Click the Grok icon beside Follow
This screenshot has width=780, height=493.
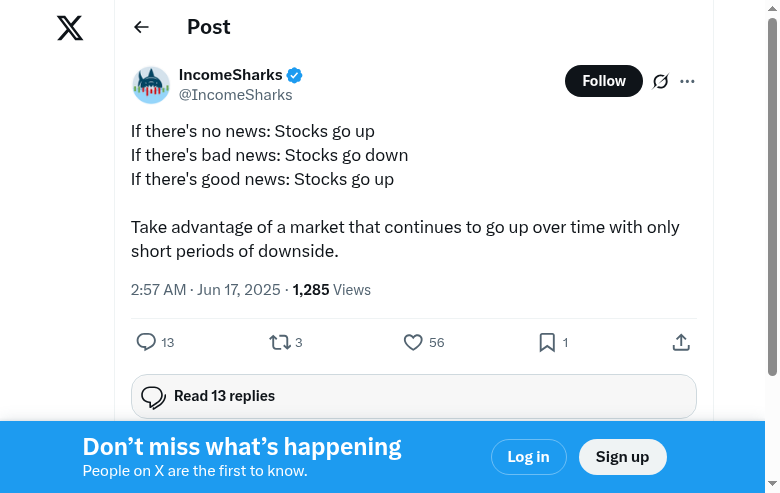click(660, 81)
